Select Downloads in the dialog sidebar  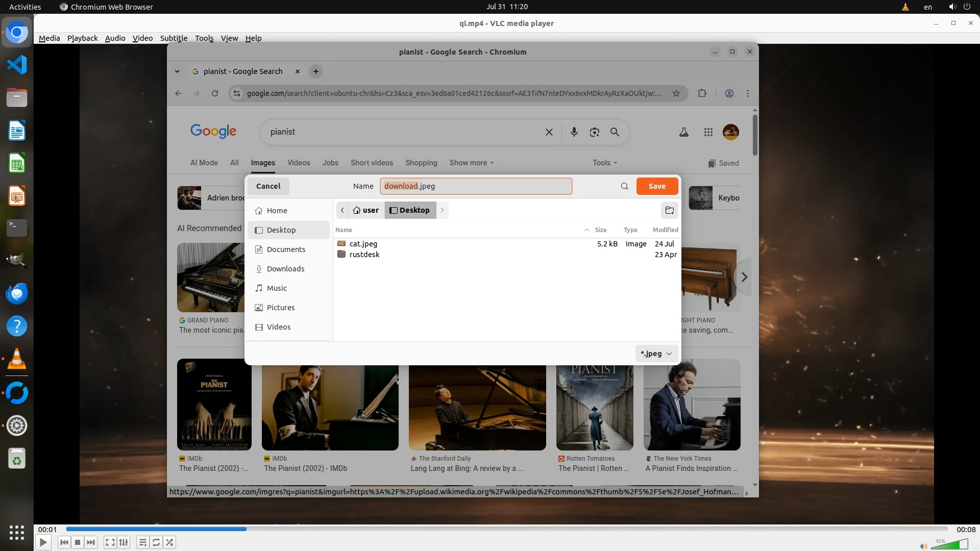285,269
